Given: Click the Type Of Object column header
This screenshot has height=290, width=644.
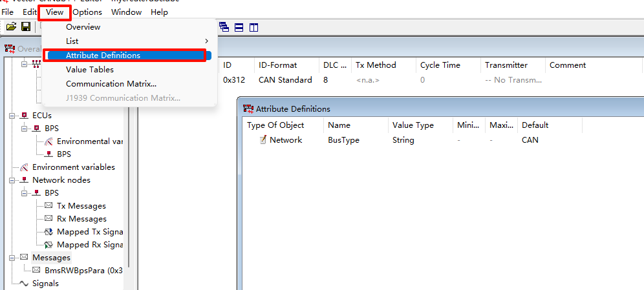Looking at the screenshot, I should 283,125.
